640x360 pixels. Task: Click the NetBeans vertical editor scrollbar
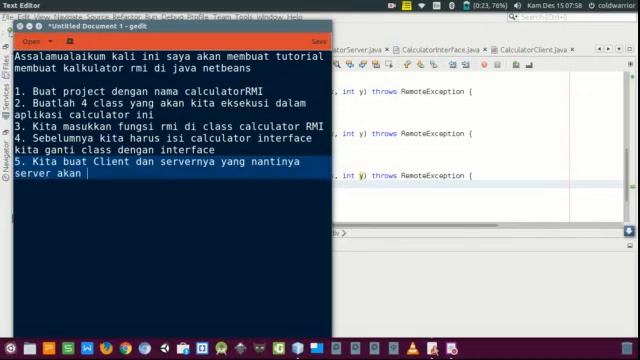(627, 176)
